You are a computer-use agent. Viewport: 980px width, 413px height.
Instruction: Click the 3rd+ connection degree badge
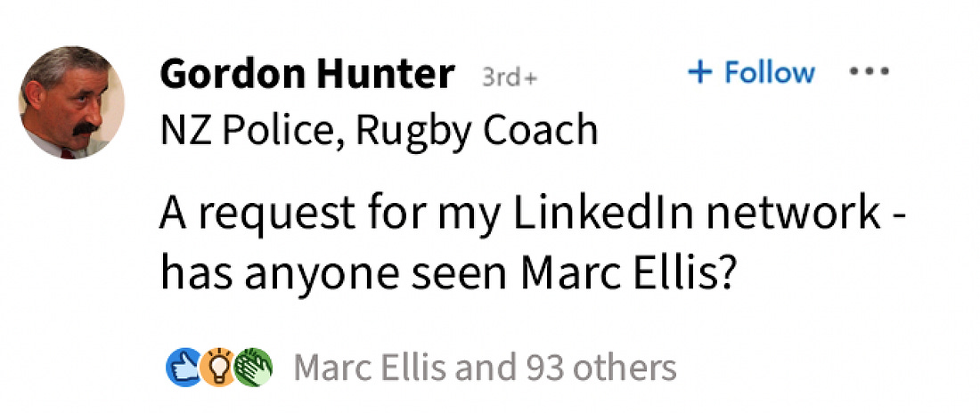pos(510,77)
